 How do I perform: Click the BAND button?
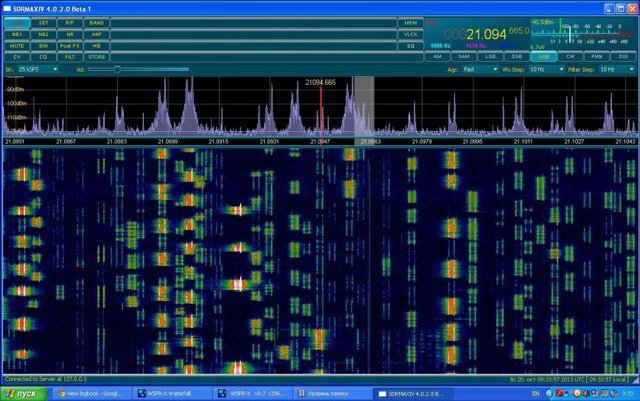pos(96,21)
